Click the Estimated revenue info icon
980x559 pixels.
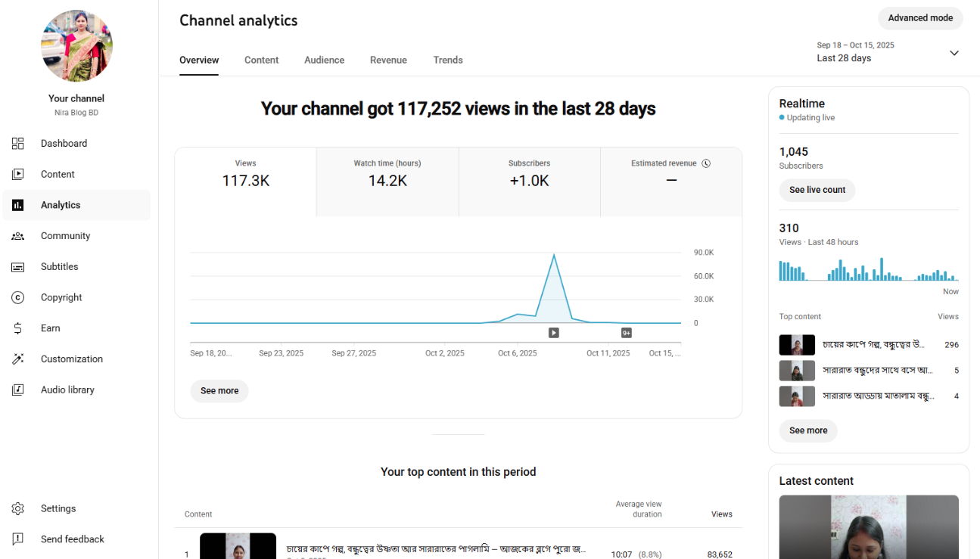tap(707, 163)
